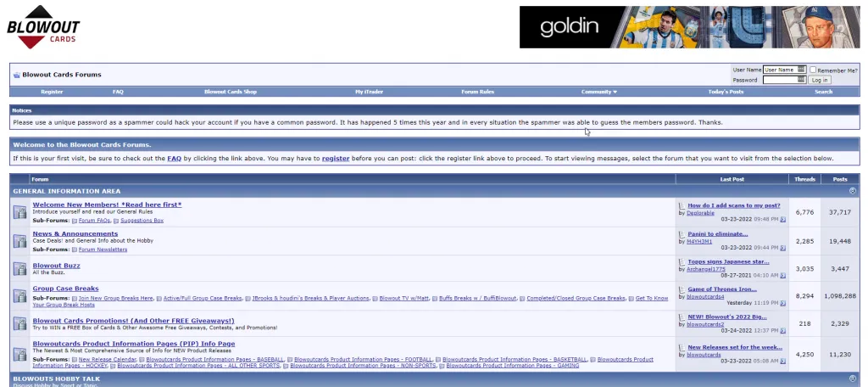Open Blowoutcards Product Information Pages Info Page
Screen dimensions: 868x387
[x=133, y=344]
